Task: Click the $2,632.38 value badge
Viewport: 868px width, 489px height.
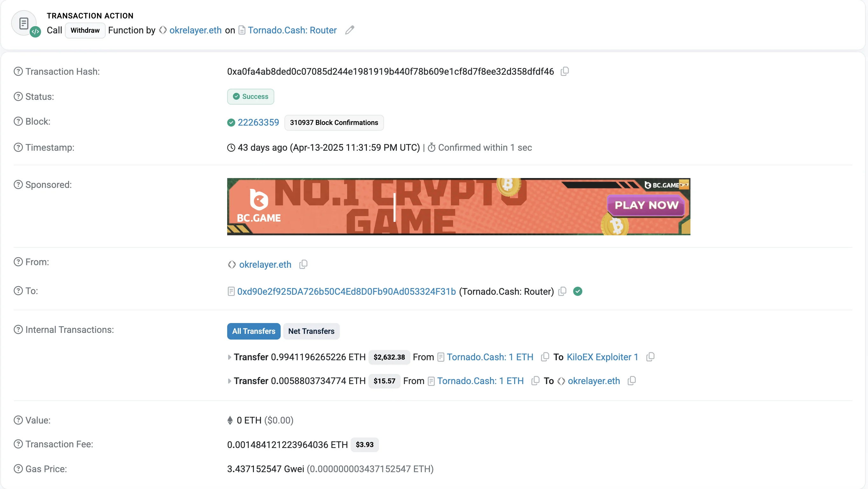Action: pos(389,357)
